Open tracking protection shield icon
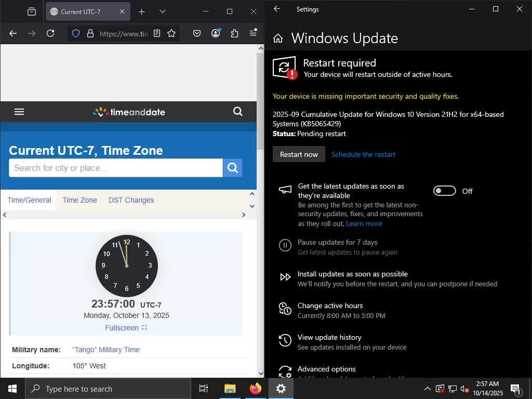Viewport: 532px width, 399px height. click(76, 33)
